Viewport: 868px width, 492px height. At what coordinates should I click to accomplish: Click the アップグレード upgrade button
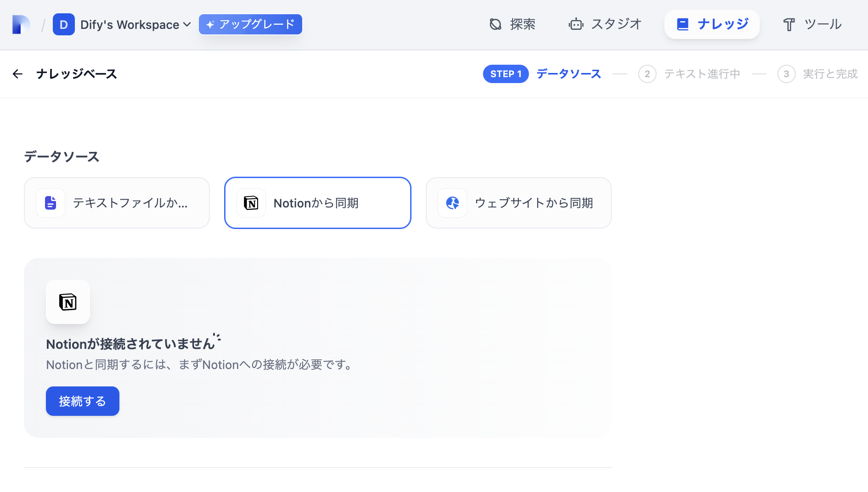(x=250, y=24)
